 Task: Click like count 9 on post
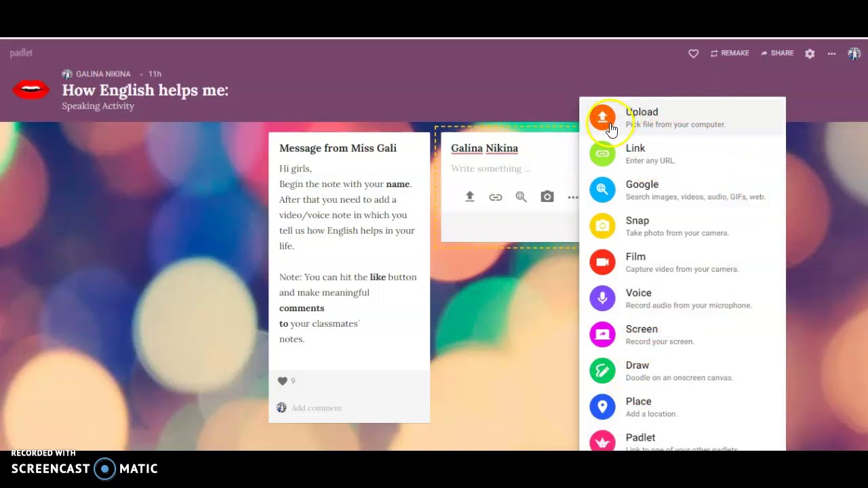click(293, 381)
